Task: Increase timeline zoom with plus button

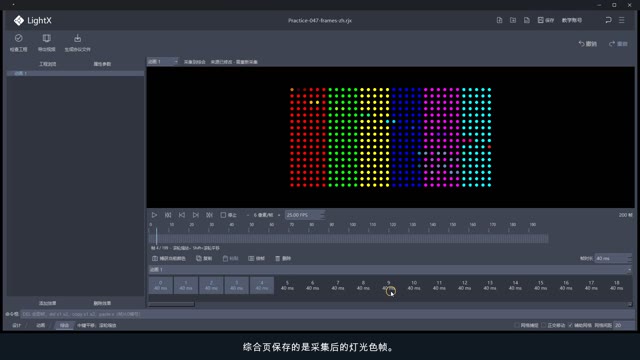Action: click(279, 215)
